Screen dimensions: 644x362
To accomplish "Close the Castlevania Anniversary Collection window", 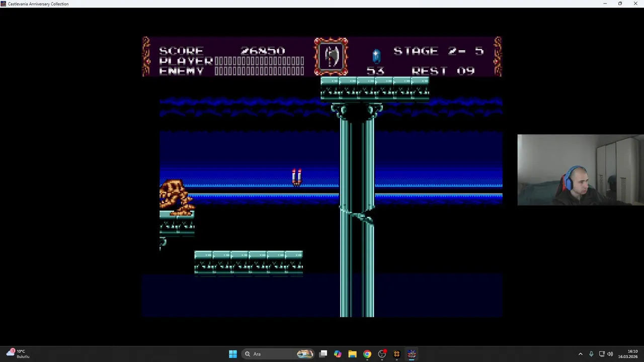I will 635,4.
